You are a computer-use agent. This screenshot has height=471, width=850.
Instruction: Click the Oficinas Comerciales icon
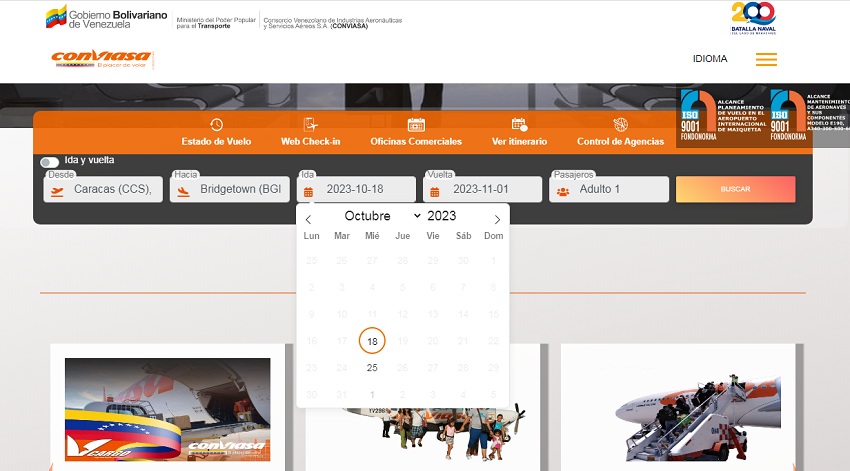[x=416, y=125]
